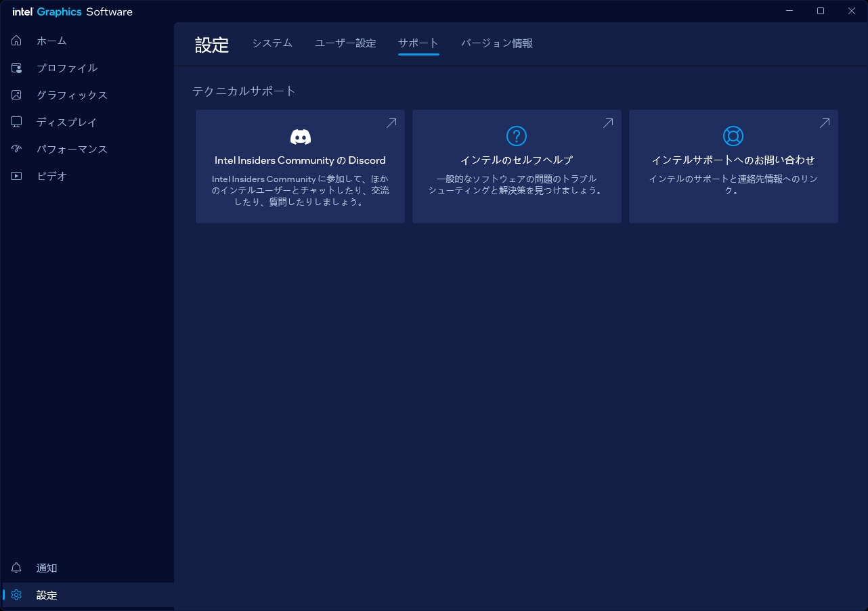This screenshot has width=868, height=611.
Task: Click the 設定 gear icon
Action: [x=17, y=595]
